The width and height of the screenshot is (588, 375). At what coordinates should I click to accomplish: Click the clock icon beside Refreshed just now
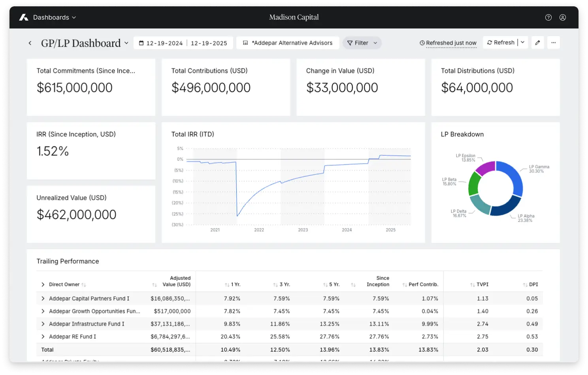pyautogui.click(x=422, y=43)
